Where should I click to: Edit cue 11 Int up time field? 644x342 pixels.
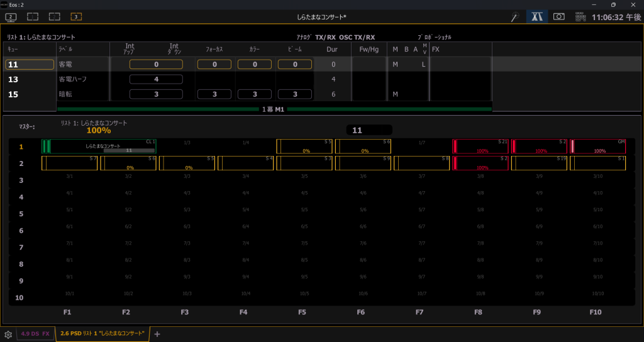[x=156, y=65]
